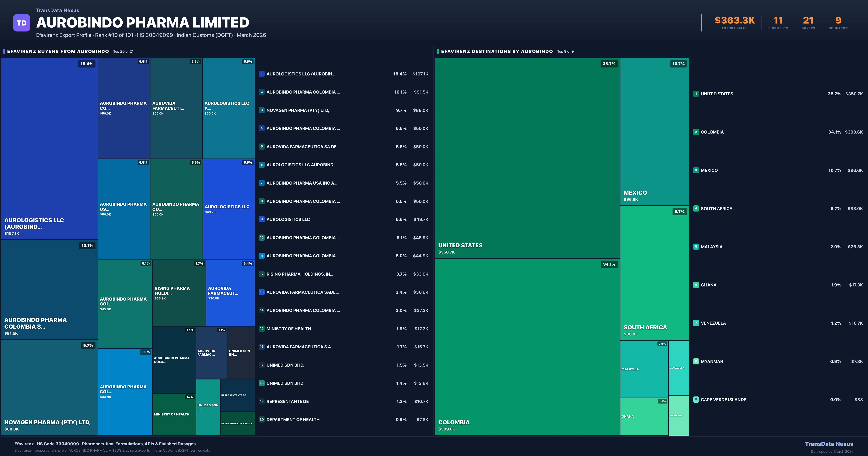Select the Efavirenz Destinations By Aurobindo header
The width and height of the screenshot is (868, 456).
[497, 51]
